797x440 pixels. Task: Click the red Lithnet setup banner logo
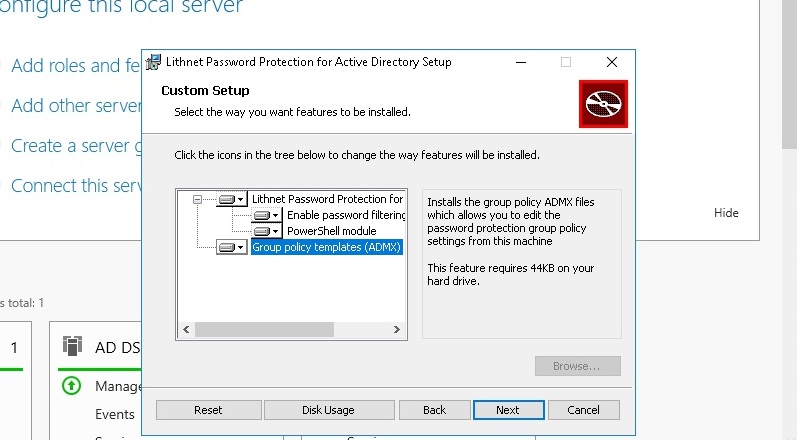(602, 104)
